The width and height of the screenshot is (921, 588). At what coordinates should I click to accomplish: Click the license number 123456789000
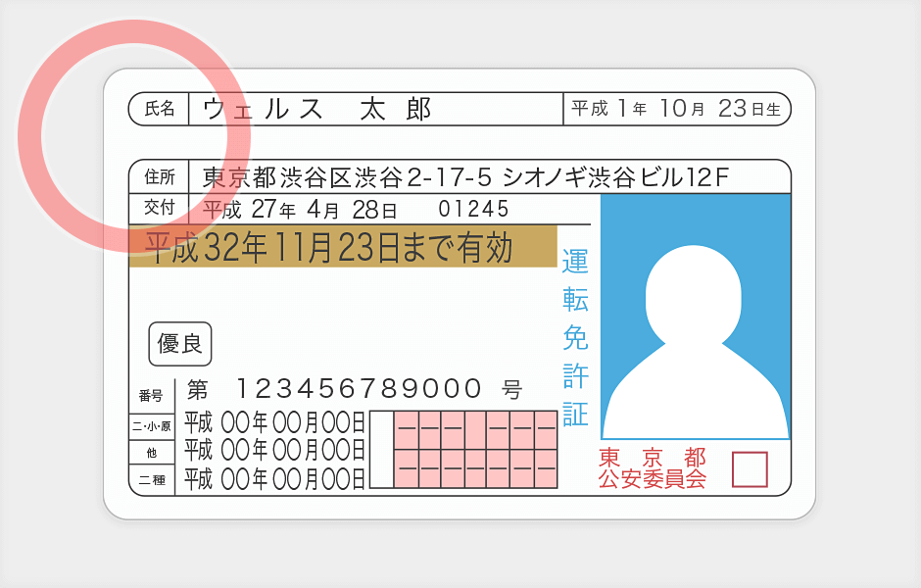click(x=359, y=390)
